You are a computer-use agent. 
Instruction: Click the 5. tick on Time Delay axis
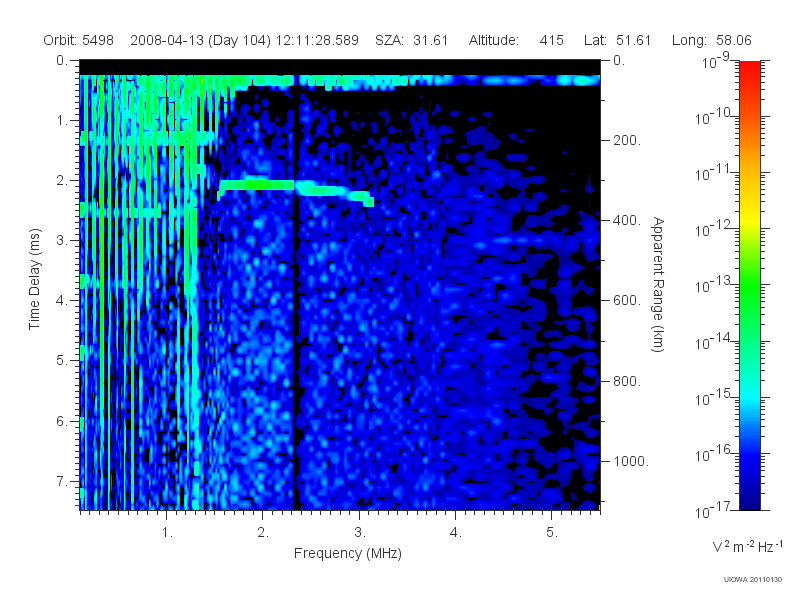click(62, 360)
